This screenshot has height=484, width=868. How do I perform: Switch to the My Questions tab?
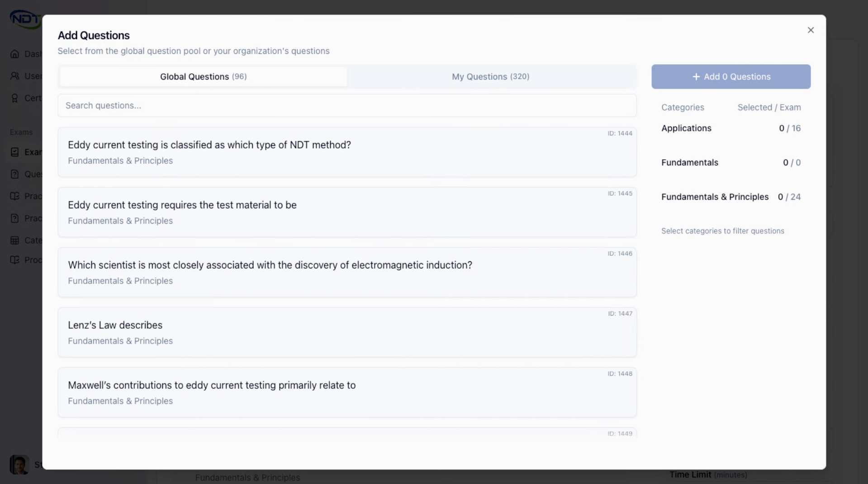(491, 77)
